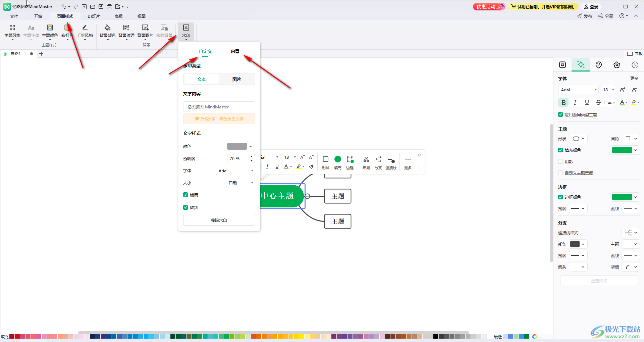Increase font size in right panel
Image resolution: width=644 pixels, height=342 pixels.
point(623,90)
